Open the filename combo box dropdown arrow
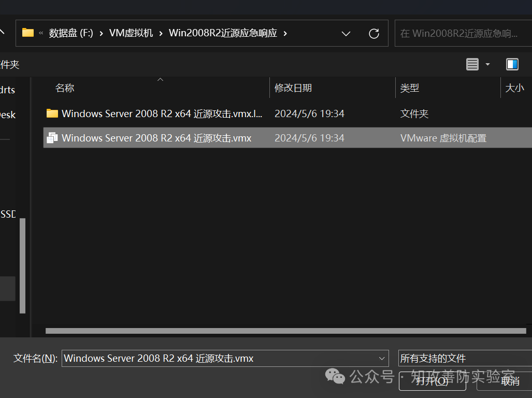The height and width of the screenshot is (398, 532). click(x=382, y=358)
